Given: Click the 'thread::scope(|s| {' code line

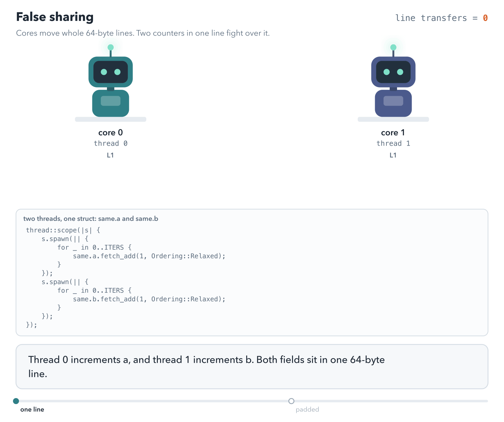Looking at the screenshot, I should [63, 230].
